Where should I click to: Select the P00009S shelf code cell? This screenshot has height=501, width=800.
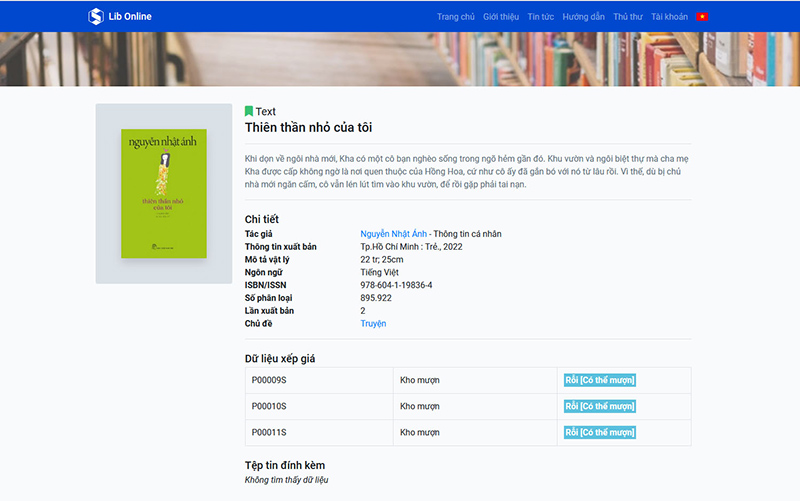269,380
